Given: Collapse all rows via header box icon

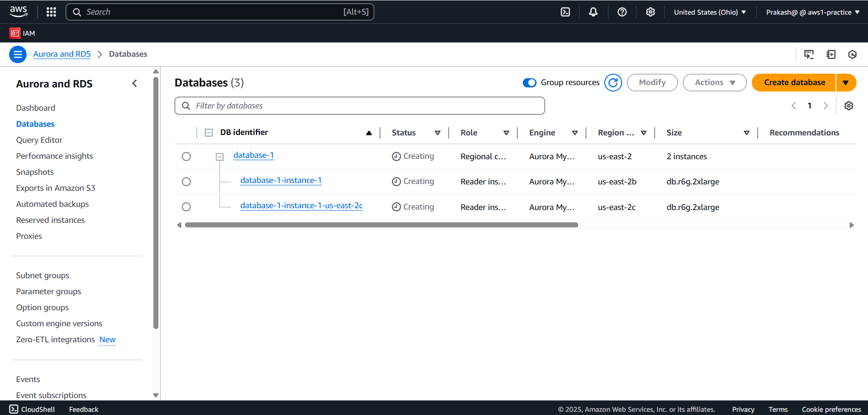Looking at the screenshot, I should [x=209, y=133].
